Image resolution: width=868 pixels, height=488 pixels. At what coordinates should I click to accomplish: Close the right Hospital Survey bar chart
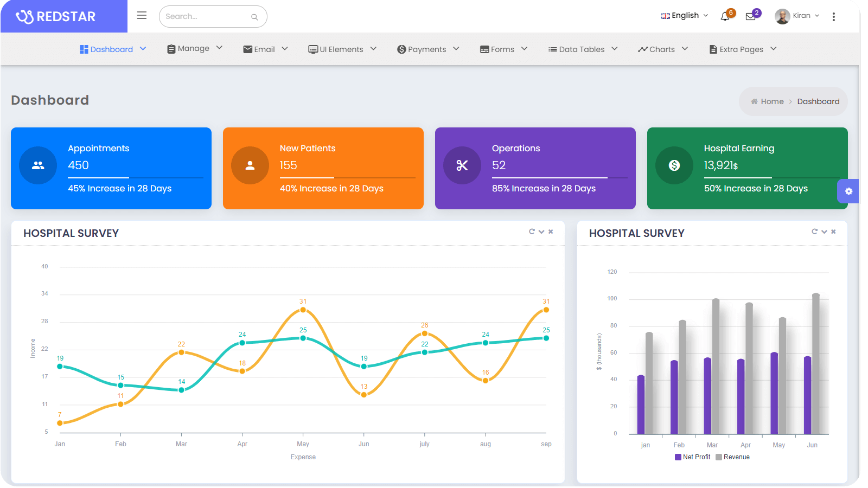833,232
